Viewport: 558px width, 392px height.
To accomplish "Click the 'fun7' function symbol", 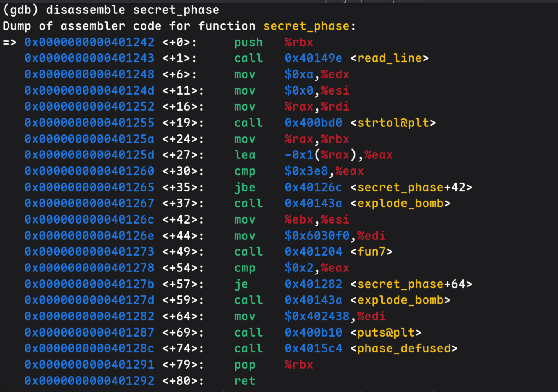I will click(371, 251).
